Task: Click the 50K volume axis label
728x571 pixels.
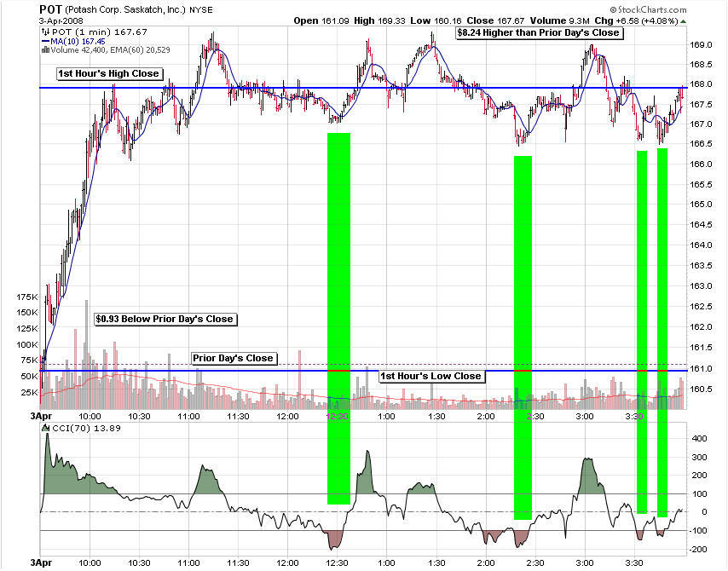Action: (29, 376)
